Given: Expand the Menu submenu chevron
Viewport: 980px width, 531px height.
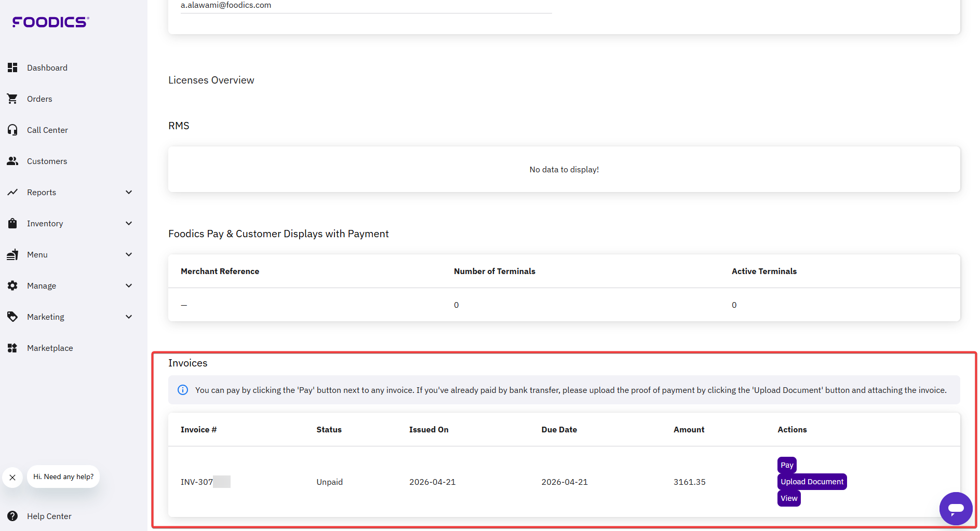Looking at the screenshot, I should click(x=129, y=254).
